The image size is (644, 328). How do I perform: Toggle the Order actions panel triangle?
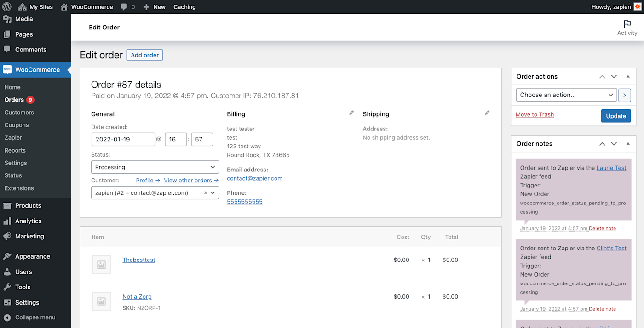pos(628,77)
